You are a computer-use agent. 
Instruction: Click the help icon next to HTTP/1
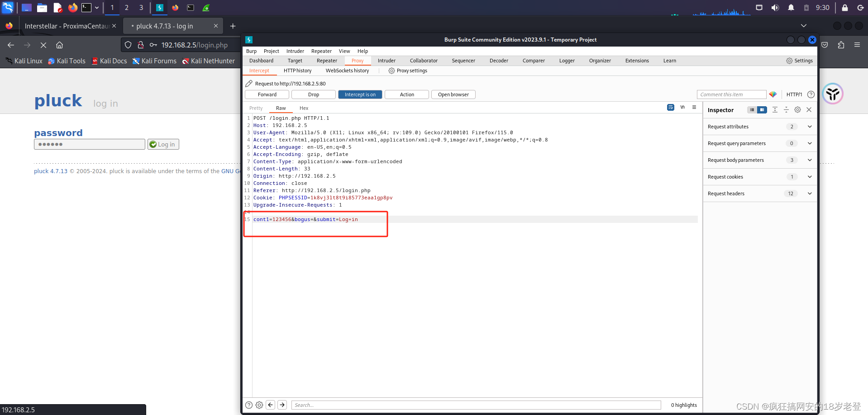811,94
